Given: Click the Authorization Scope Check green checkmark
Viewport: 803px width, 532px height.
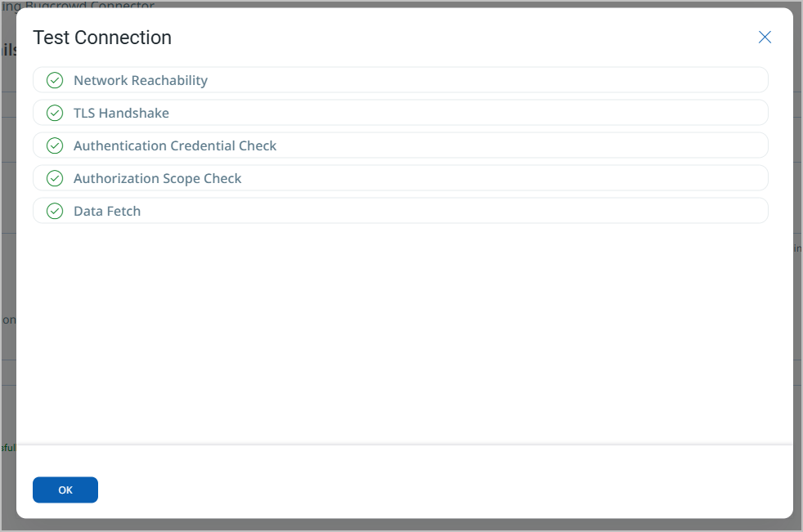Looking at the screenshot, I should pos(55,179).
